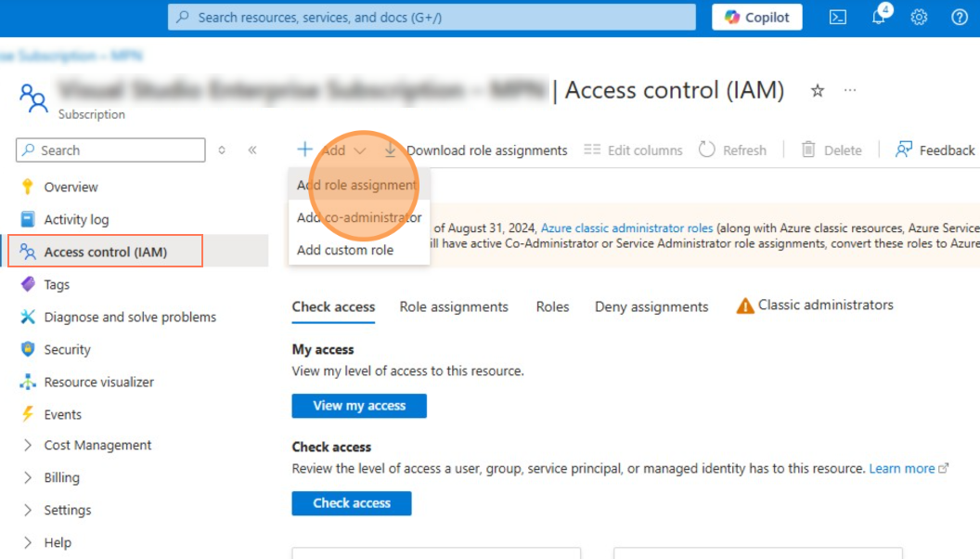Expand Cost Management section
The width and height of the screenshot is (980, 559).
28,446
